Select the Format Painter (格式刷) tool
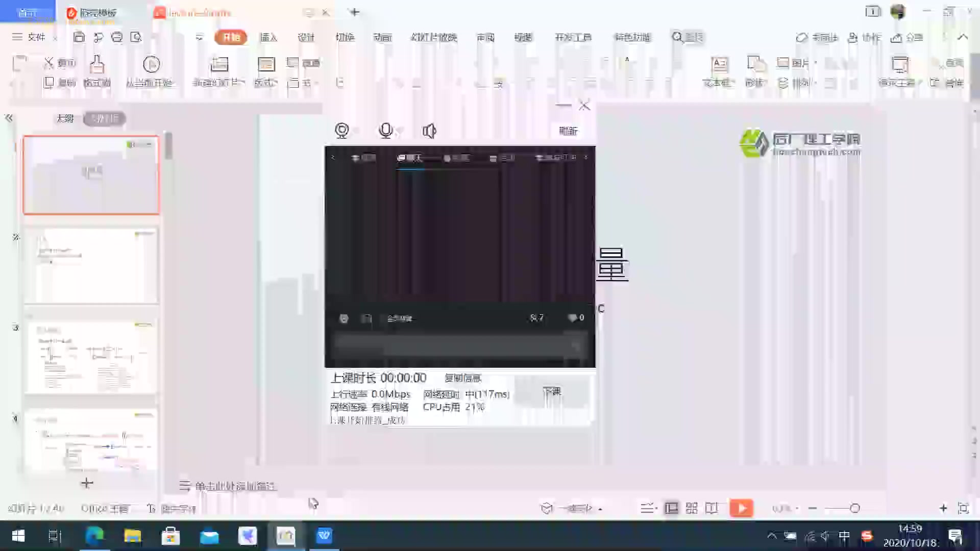Screen dimensions: 980x551 97,71
